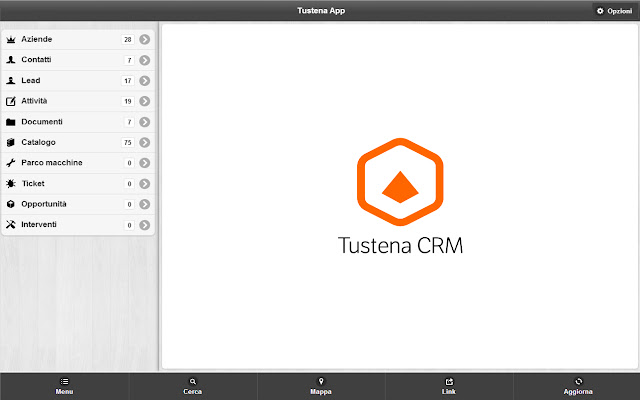Image resolution: width=640 pixels, height=400 pixels.
Task: Expand Contatti with its arrow button
Action: [144, 60]
